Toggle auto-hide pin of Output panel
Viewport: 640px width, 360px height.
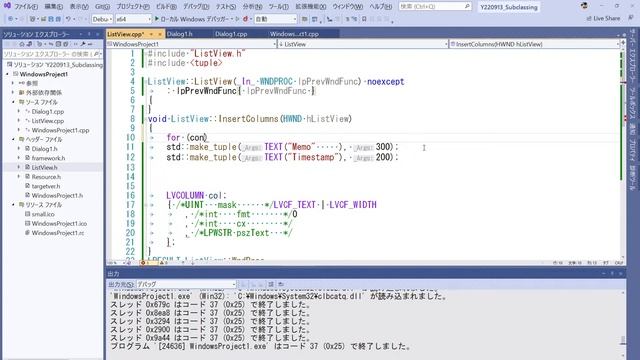coord(612,273)
